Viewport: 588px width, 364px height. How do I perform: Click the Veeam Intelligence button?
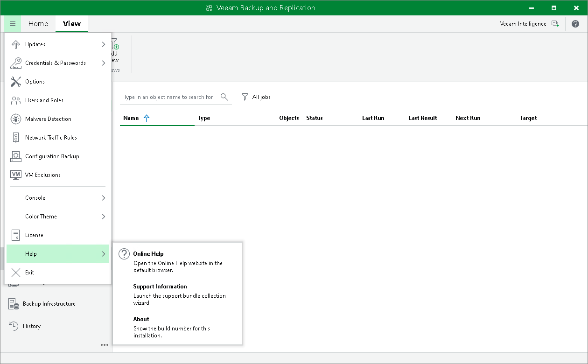tap(529, 24)
